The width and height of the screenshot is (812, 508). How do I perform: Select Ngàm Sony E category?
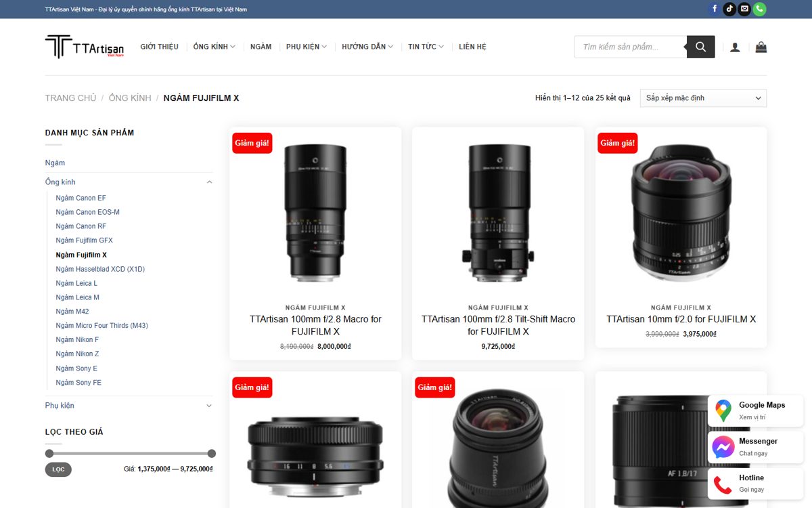click(76, 369)
